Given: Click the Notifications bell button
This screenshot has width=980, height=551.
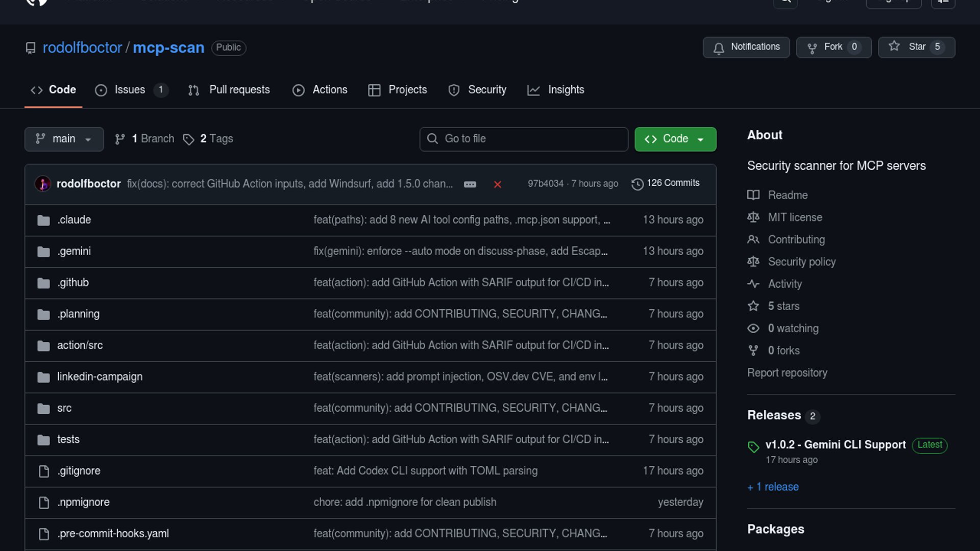Looking at the screenshot, I should point(746,47).
